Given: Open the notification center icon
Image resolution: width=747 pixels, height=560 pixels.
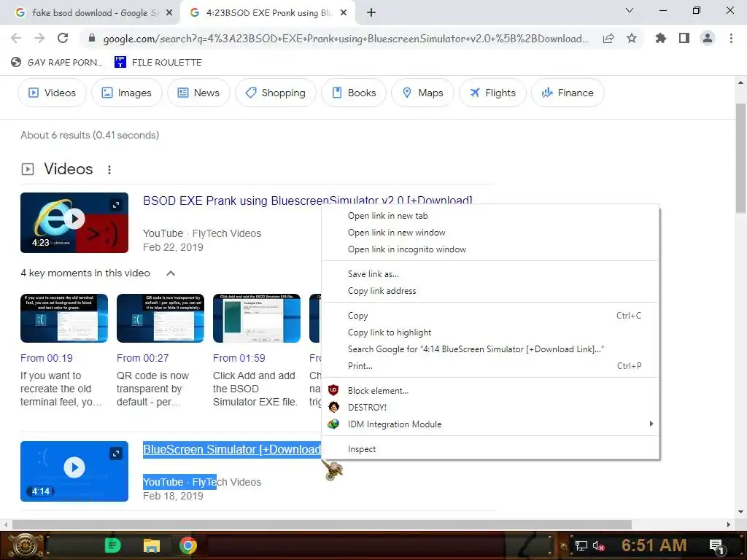Looking at the screenshot, I should (x=716, y=545).
